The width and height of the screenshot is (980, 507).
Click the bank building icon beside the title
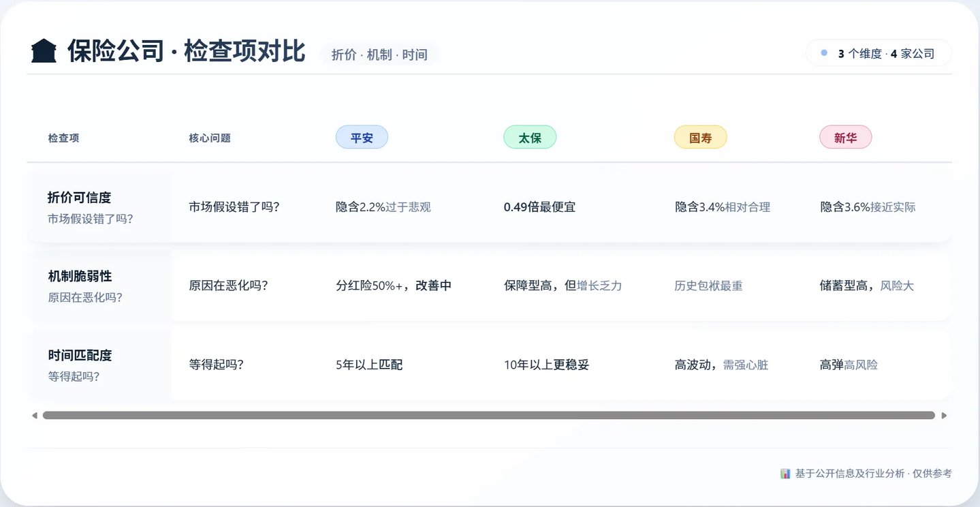pos(44,51)
